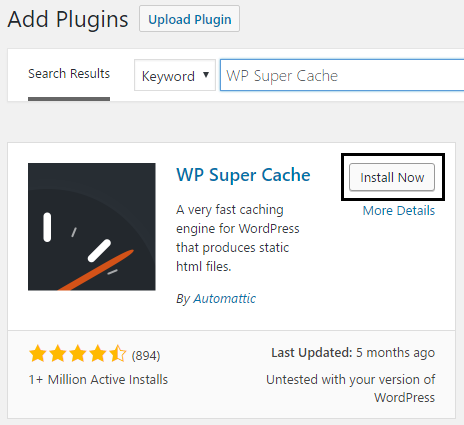Click the 1+ Million Active Installs label
464x425 pixels.
click(98, 380)
